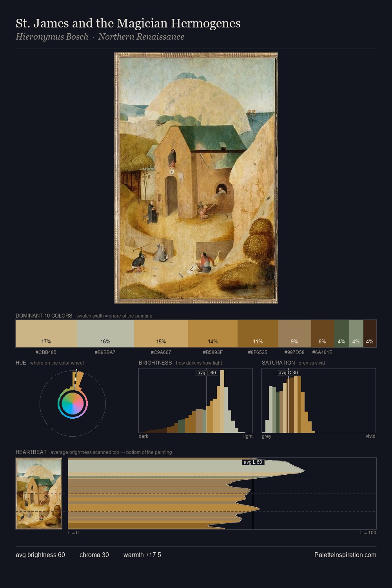
Task: Click the hex label '#997D58'
Action: click(x=295, y=352)
